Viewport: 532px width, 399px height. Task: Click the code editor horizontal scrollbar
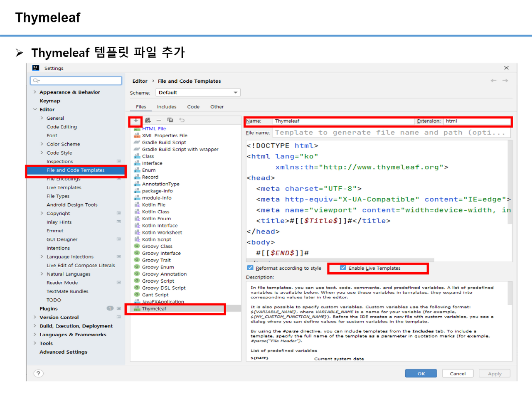coord(341,260)
